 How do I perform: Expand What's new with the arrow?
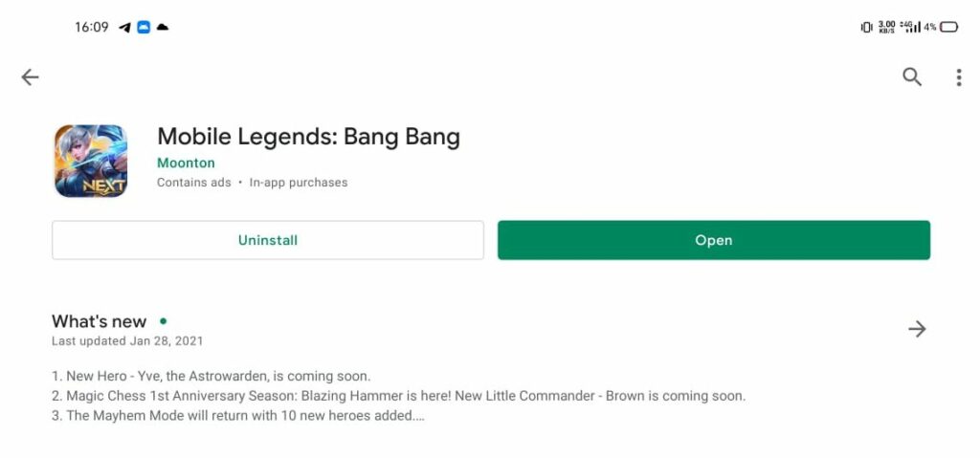tap(917, 329)
